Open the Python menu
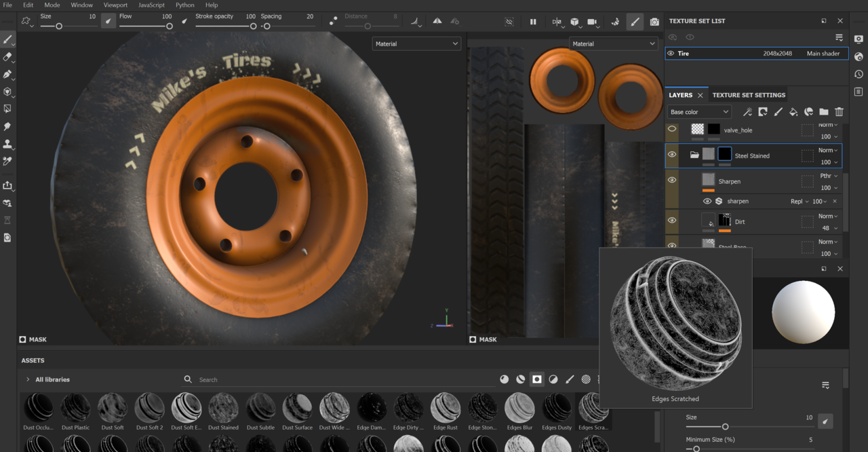The height and width of the screenshot is (452, 868). coord(184,5)
